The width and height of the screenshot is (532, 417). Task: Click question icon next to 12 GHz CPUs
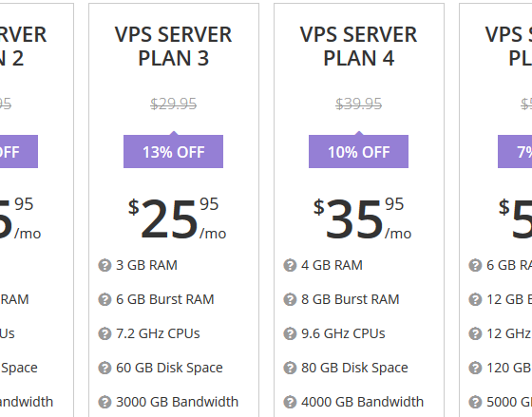(475, 333)
